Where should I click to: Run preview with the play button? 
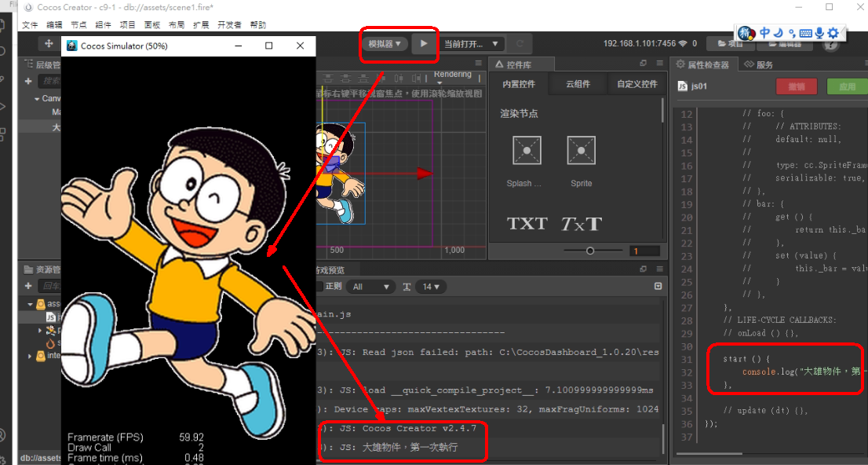pyautogui.click(x=424, y=44)
